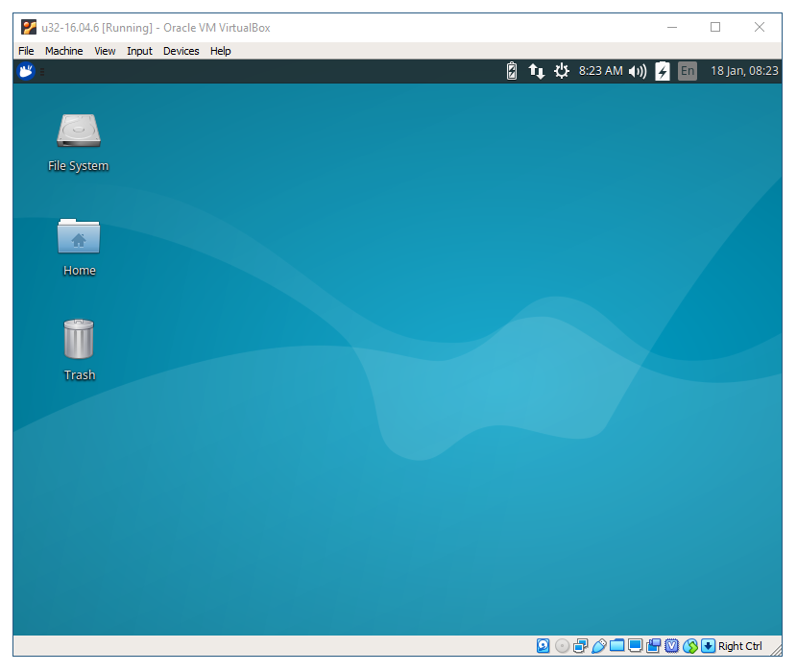The height and width of the screenshot is (672, 797).
Task: Toggle the En keyboard layout indicator
Action: (688, 71)
